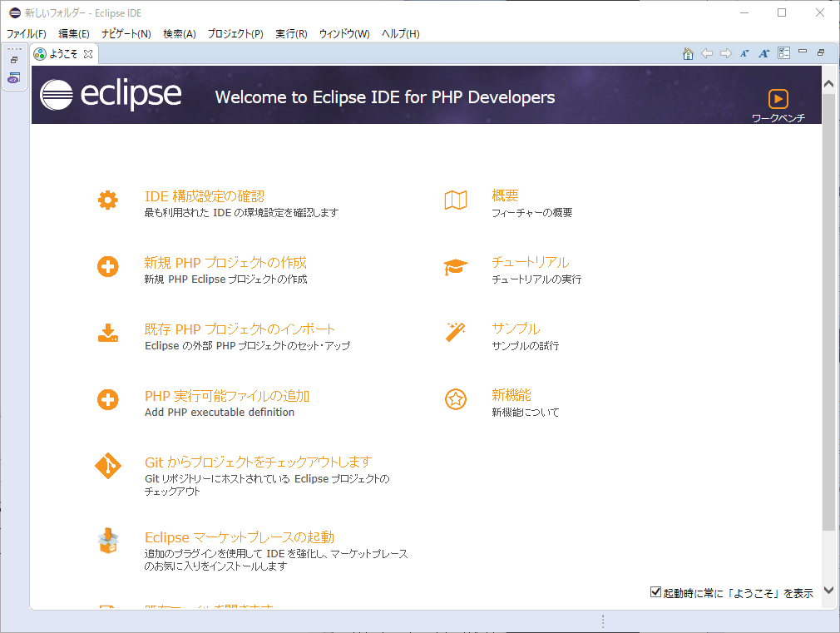Click the scroll up arrow of welcome page

[x=828, y=84]
